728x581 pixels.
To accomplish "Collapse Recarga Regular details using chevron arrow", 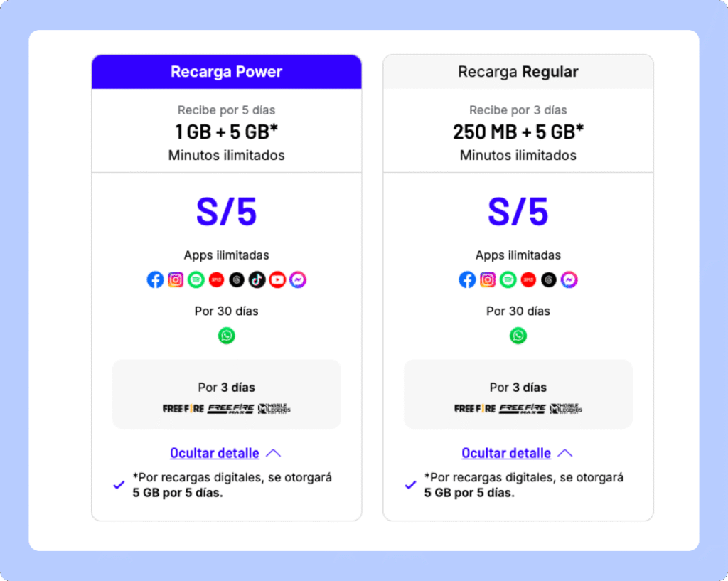I will pos(564,453).
